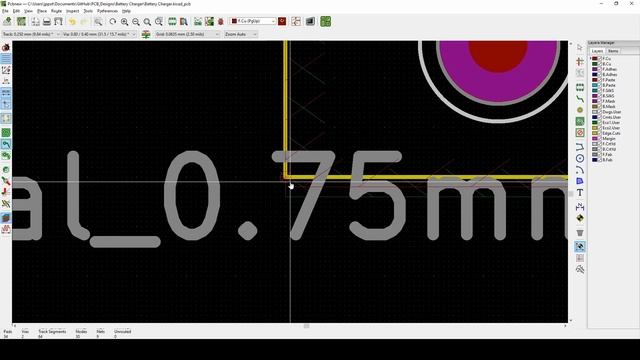Toggle Edge.Cuts layer visibility checkbox
640x360 pixels.
tap(600, 133)
